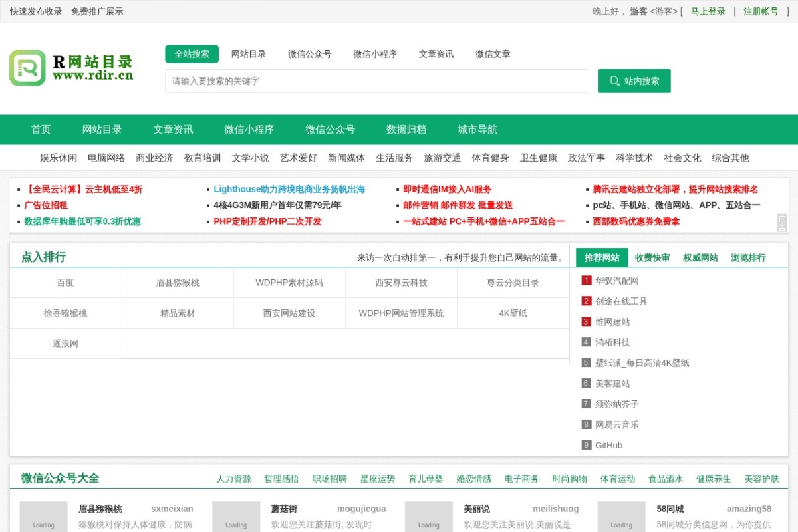Open GitHub in recommended list
Image resolution: width=798 pixels, height=532 pixels.
tap(608, 445)
